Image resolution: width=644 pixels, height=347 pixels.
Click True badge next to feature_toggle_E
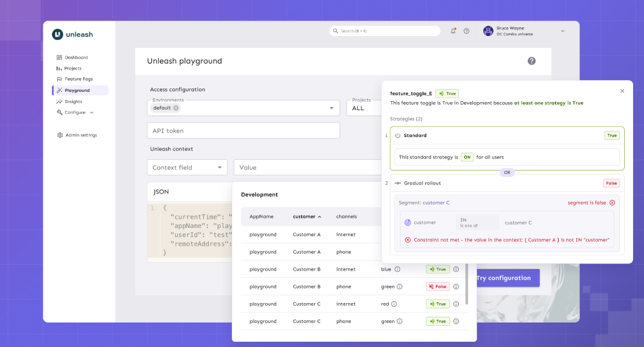(447, 94)
